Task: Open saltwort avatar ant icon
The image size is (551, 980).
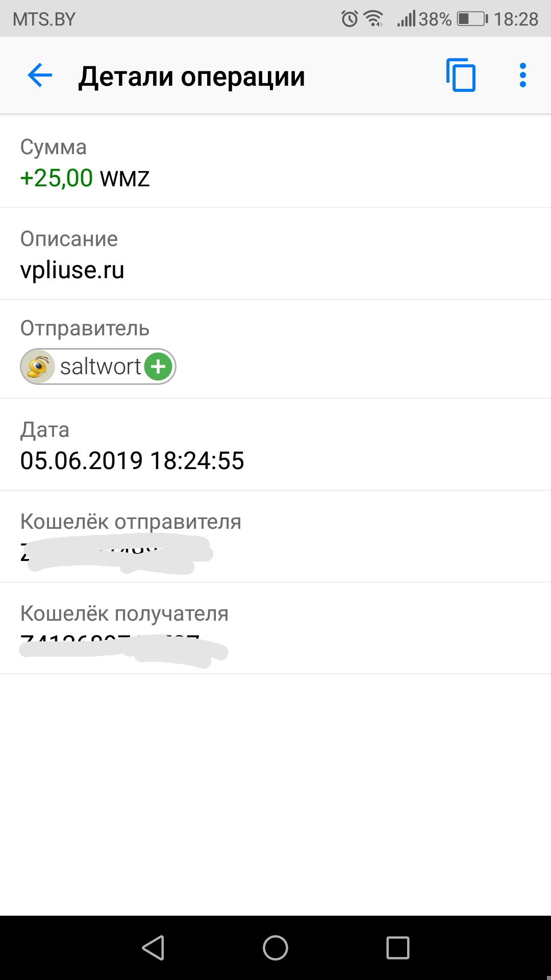Action: pyautogui.click(x=39, y=366)
